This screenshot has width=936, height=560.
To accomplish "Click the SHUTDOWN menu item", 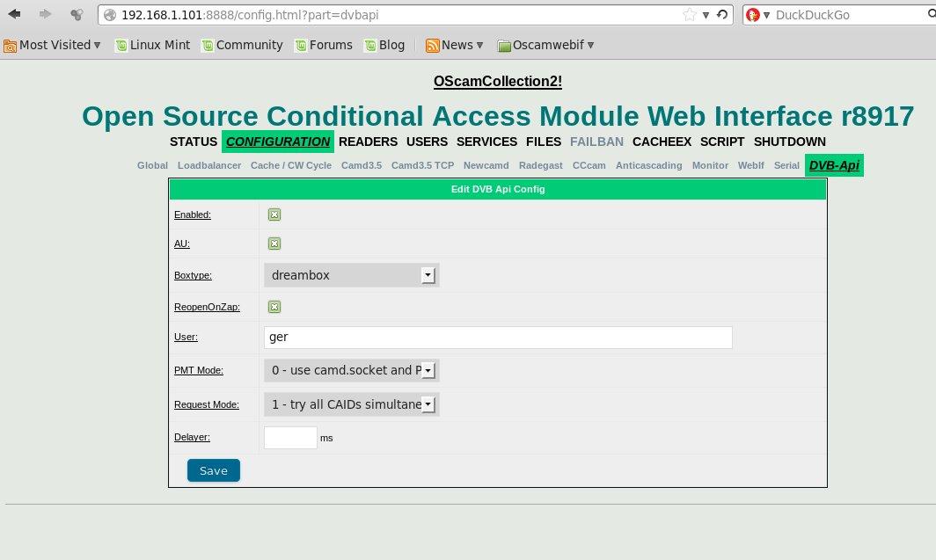I will [x=789, y=142].
